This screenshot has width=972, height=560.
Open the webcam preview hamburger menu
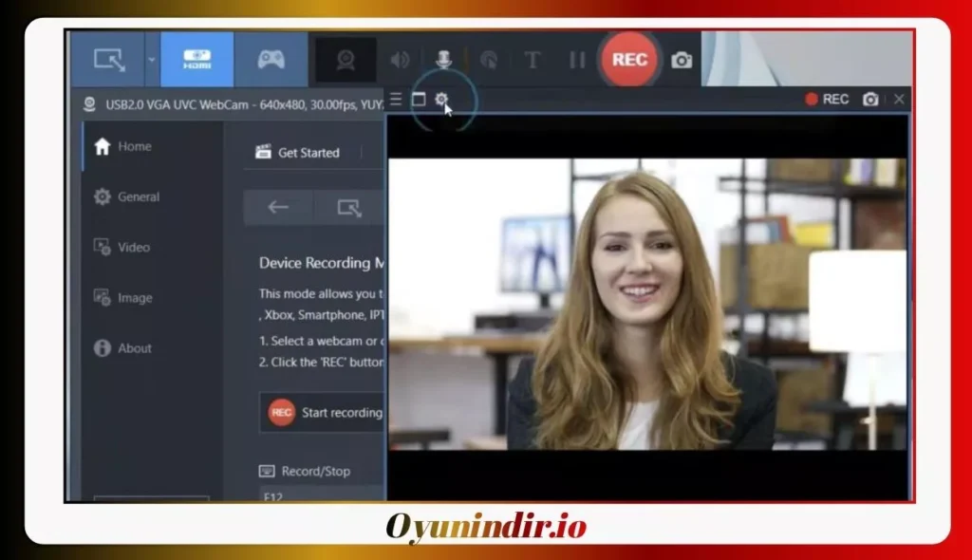[396, 100]
